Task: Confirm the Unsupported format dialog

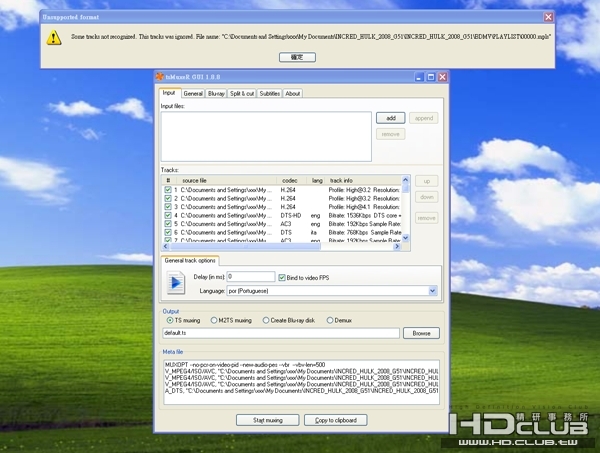Action: [x=297, y=57]
